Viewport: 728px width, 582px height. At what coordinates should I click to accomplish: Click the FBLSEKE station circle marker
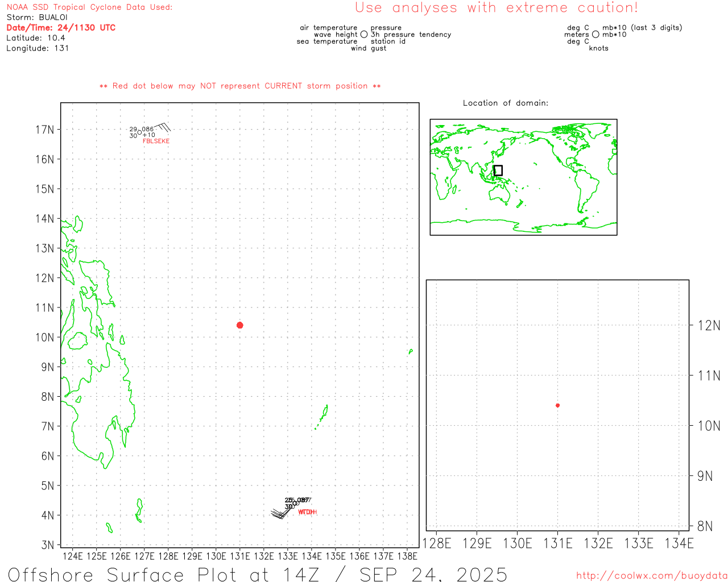coord(140,132)
